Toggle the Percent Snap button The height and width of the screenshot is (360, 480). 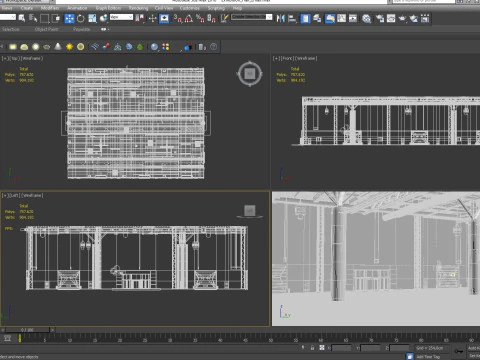click(x=200, y=18)
